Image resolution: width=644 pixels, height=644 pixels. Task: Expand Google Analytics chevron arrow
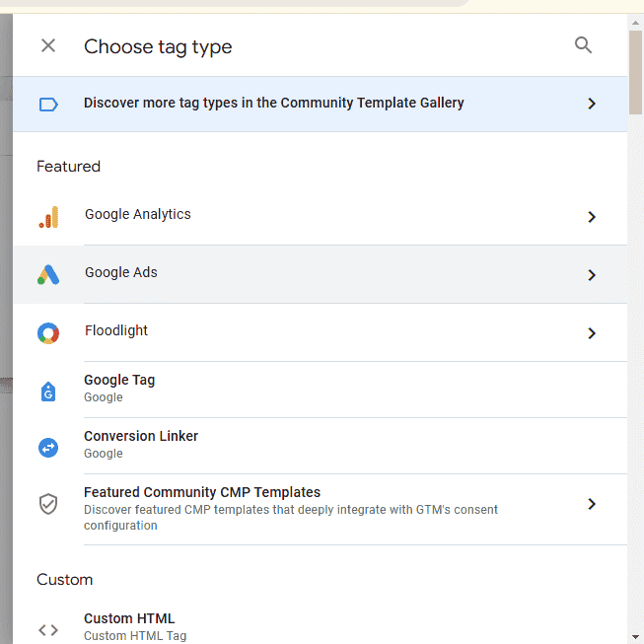pos(592,217)
